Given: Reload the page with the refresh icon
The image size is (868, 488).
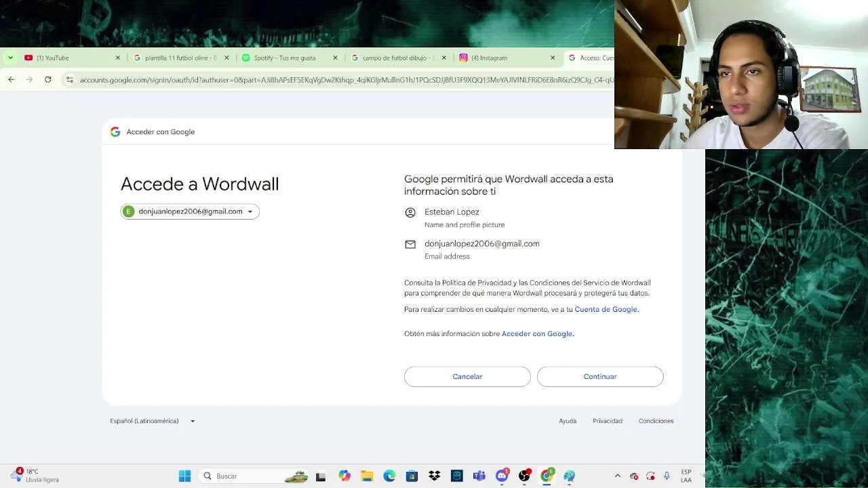Looking at the screenshot, I should tap(48, 79).
